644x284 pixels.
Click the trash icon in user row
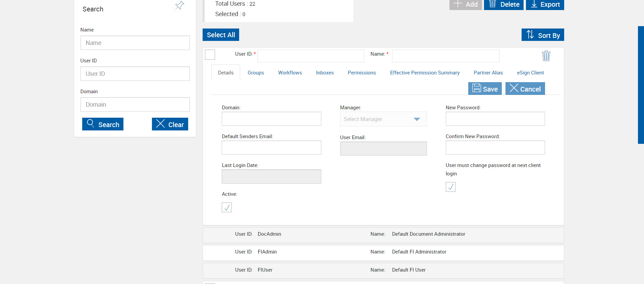point(546,56)
